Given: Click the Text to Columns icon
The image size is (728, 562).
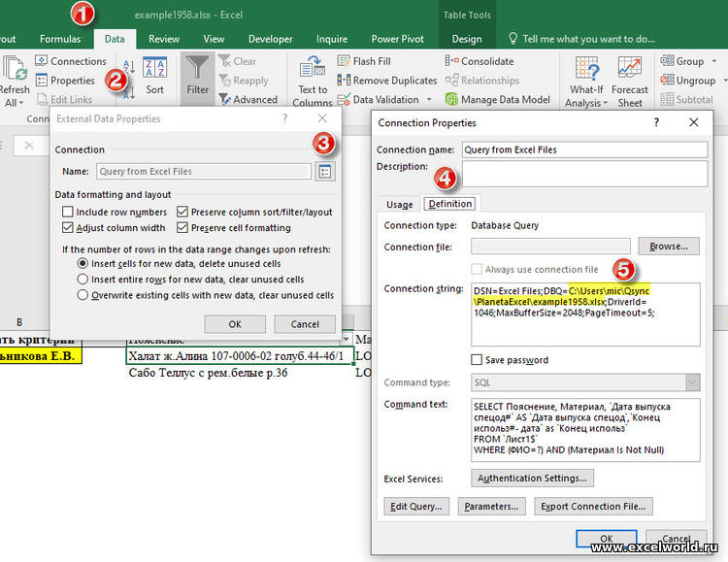Looking at the screenshot, I should [x=313, y=68].
